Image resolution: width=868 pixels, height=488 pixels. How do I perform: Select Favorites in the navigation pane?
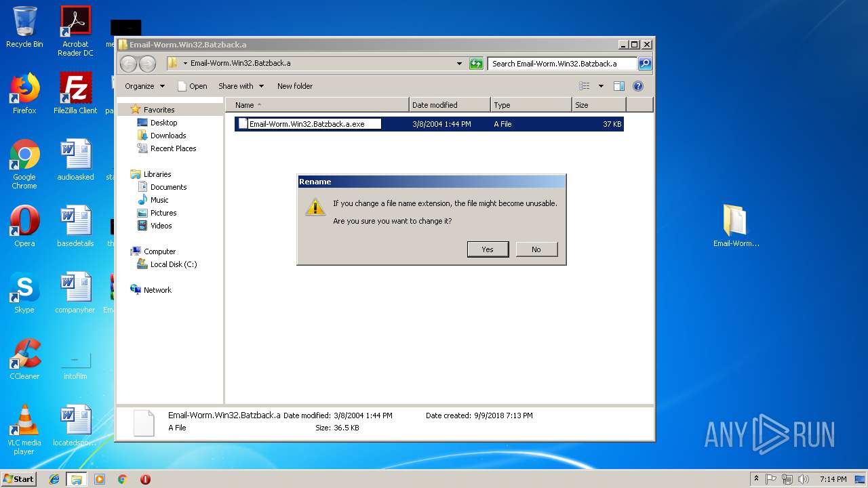click(159, 110)
